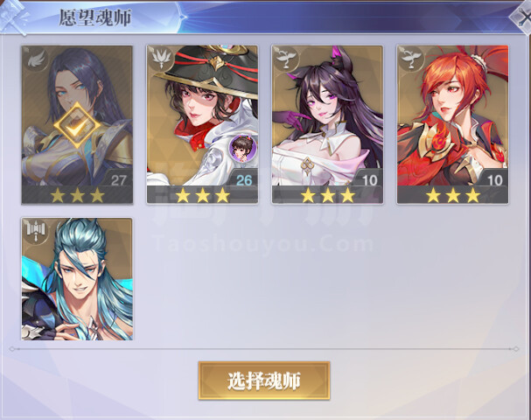531x420 pixels.
Task: Select the blue-haired man soul master card
Action: 77,279
